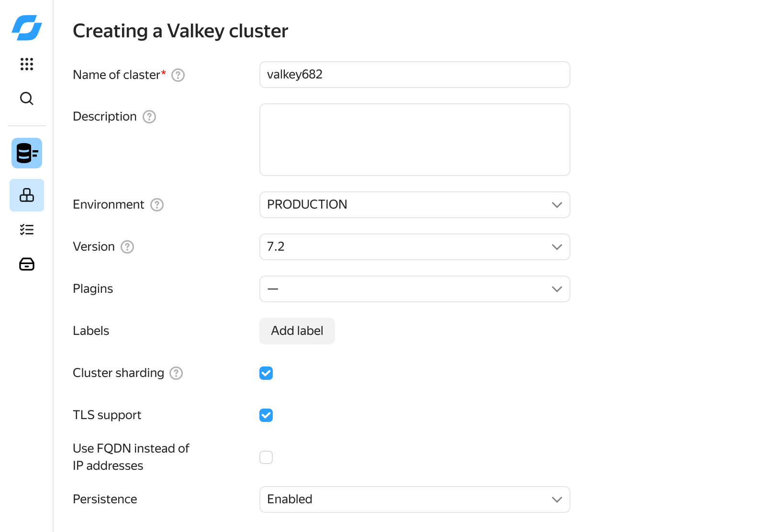
Task: Enable Use FQDN instead of IP addresses
Action: 266,457
